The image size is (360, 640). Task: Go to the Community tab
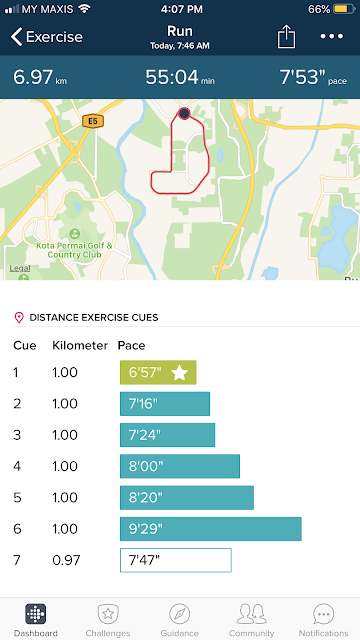(251, 620)
